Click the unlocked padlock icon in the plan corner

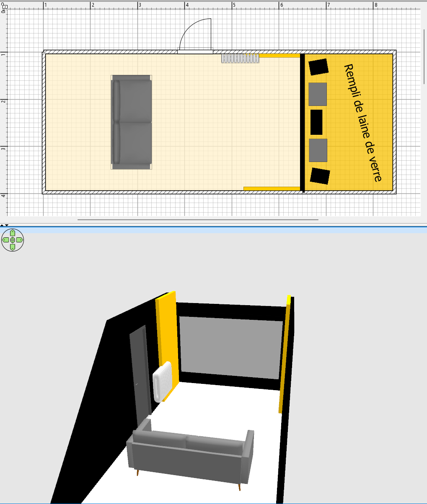(4, 6)
